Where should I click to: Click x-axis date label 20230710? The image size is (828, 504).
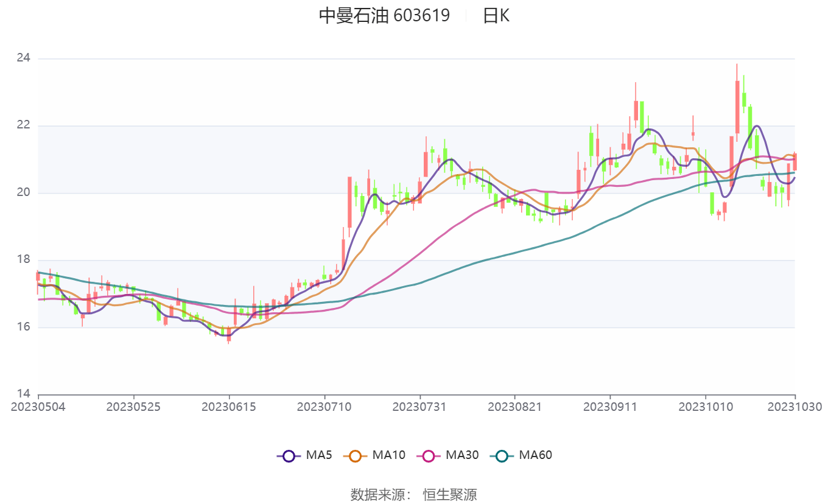point(324,407)
